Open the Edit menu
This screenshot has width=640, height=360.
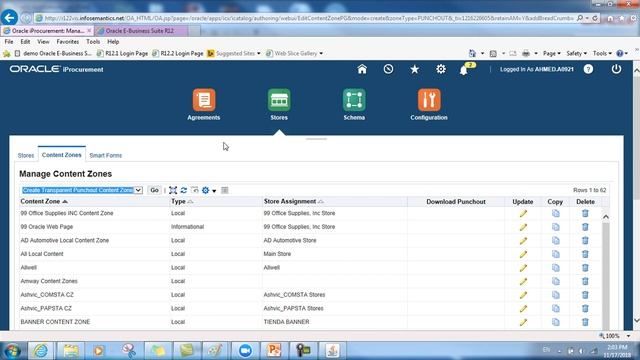tap(25, 42)
